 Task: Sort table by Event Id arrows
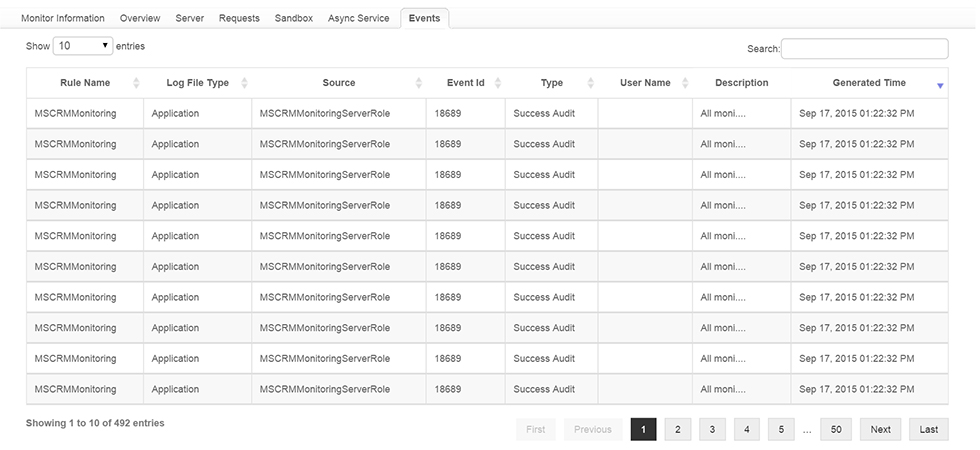pos(498,83)
